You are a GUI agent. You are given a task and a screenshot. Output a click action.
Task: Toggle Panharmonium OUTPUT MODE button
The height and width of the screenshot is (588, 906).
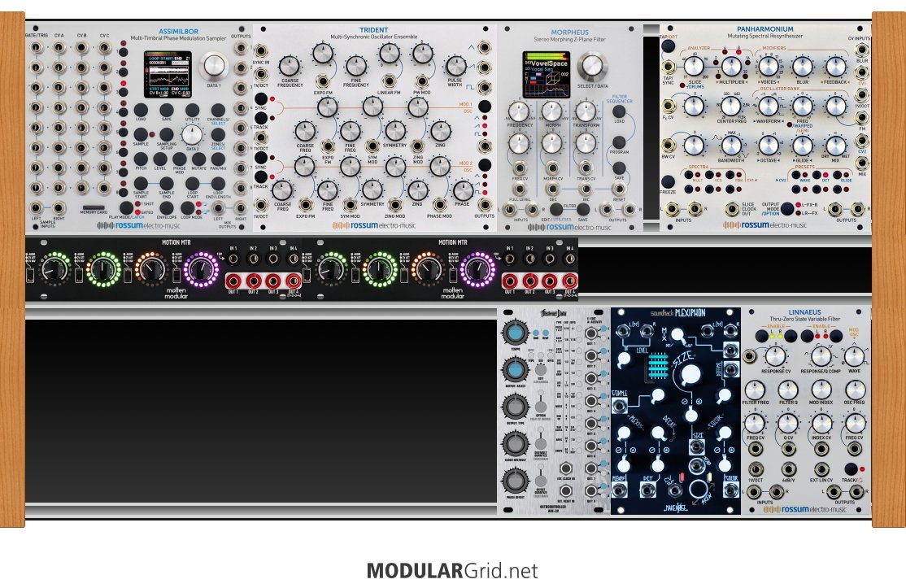point(787,208)
